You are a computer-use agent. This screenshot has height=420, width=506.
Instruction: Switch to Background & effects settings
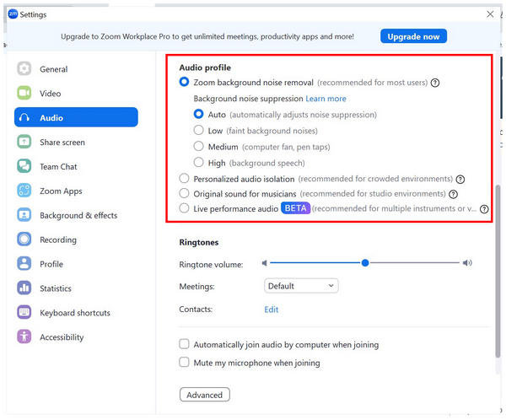pyautogui.click(x=78, y=215)
